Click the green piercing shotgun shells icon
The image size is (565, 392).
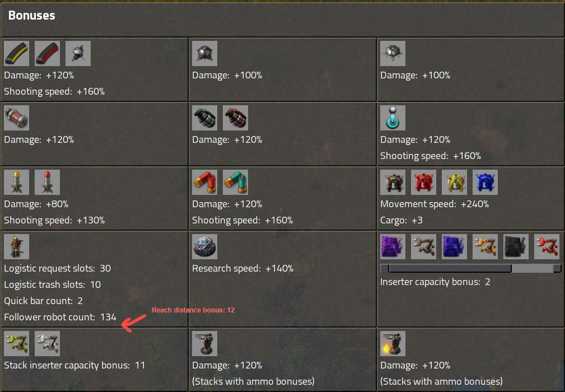pyautogui.click(x=236, y=183)
